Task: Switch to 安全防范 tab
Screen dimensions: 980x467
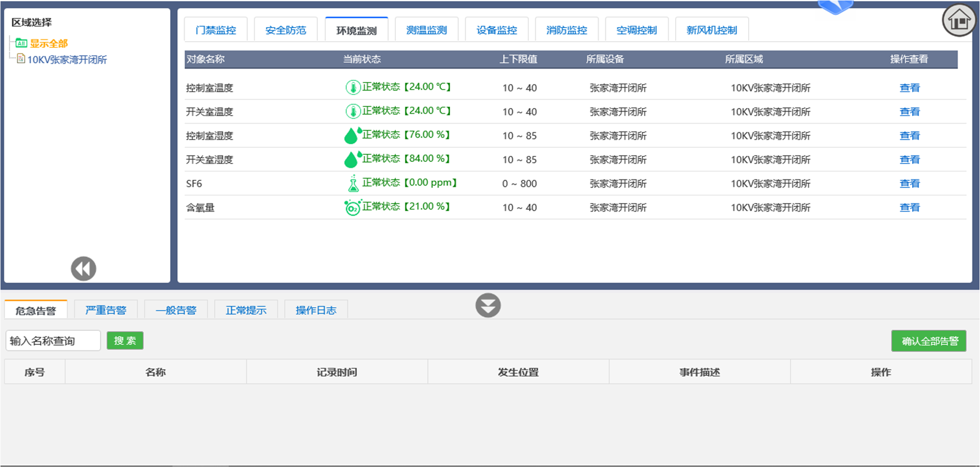Action: 286,30
